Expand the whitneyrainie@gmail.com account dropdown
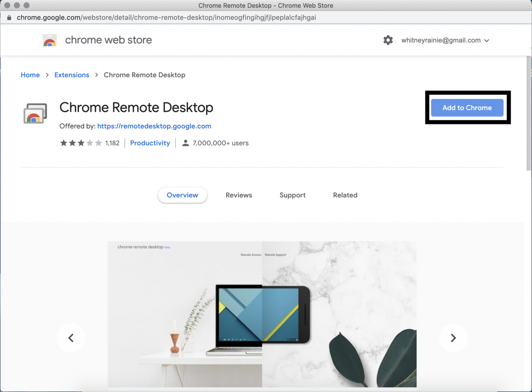The width and height of the screenshot is (532, 392). 445,40
